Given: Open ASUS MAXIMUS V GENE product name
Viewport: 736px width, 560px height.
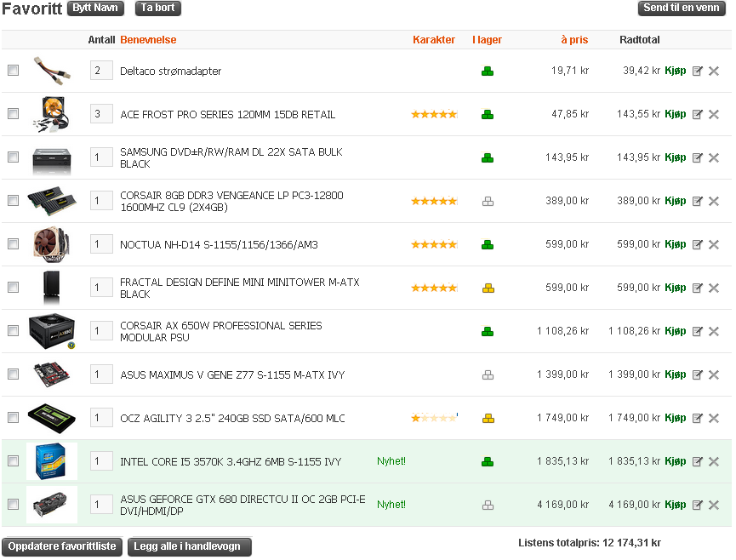Looking at the screenshot, I should (x=232, y=375).
